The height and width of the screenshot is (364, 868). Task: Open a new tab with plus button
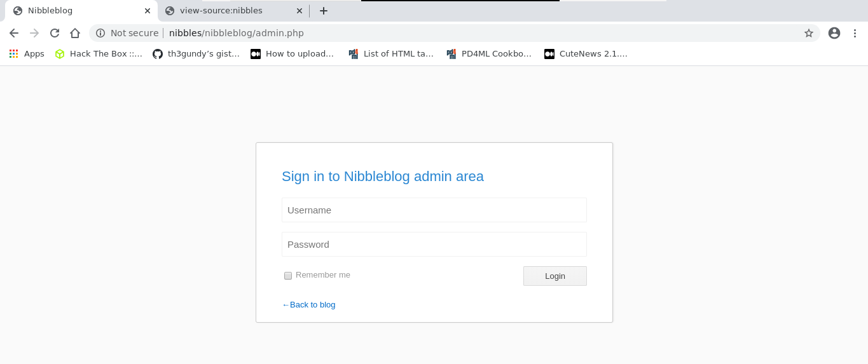[x=323, y=11]
